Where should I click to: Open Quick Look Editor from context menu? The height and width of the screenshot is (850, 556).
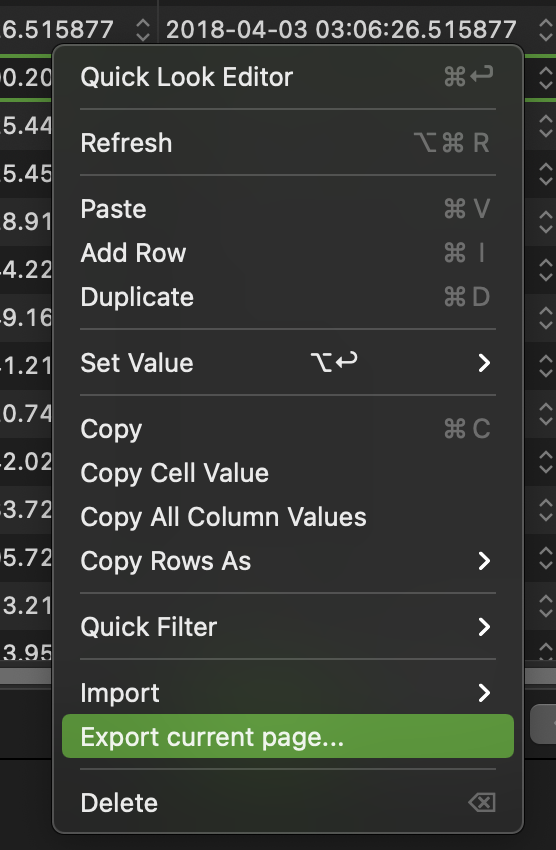tap(288, 77)
